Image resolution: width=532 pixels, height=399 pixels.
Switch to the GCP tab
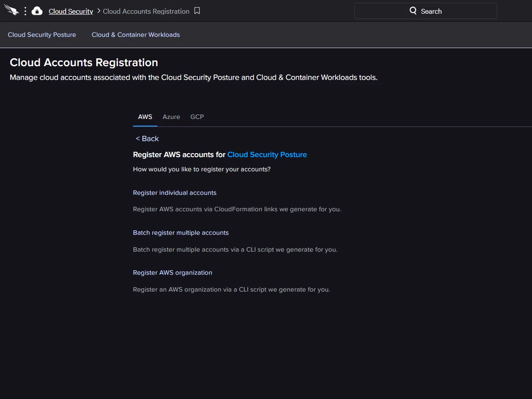click(x=197, y=117)
